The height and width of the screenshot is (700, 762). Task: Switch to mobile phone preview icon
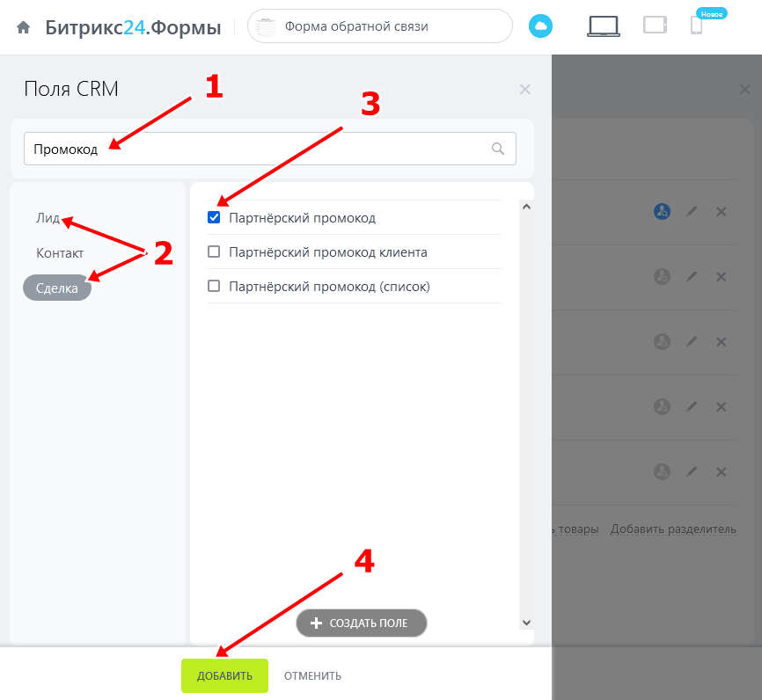click(x=696, y=25)
